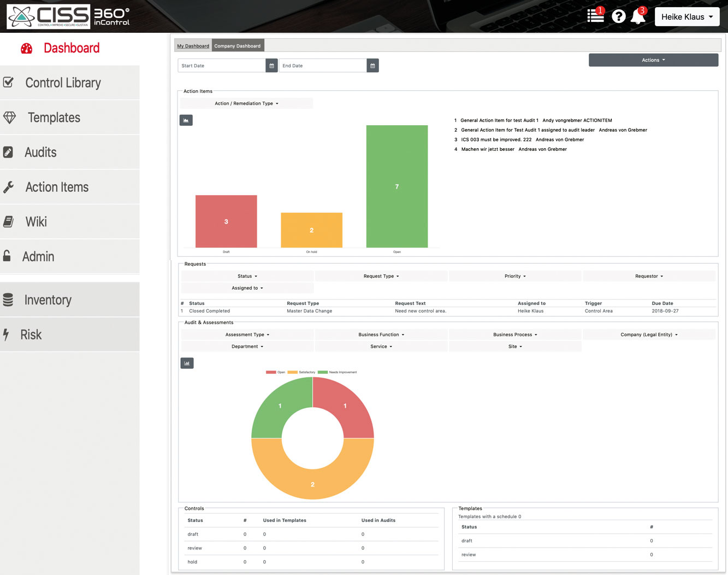The width and height of the screenshot is (728, 575).
Task: Click the Audit & Assessments chart icon
Action: click(187, 363)
